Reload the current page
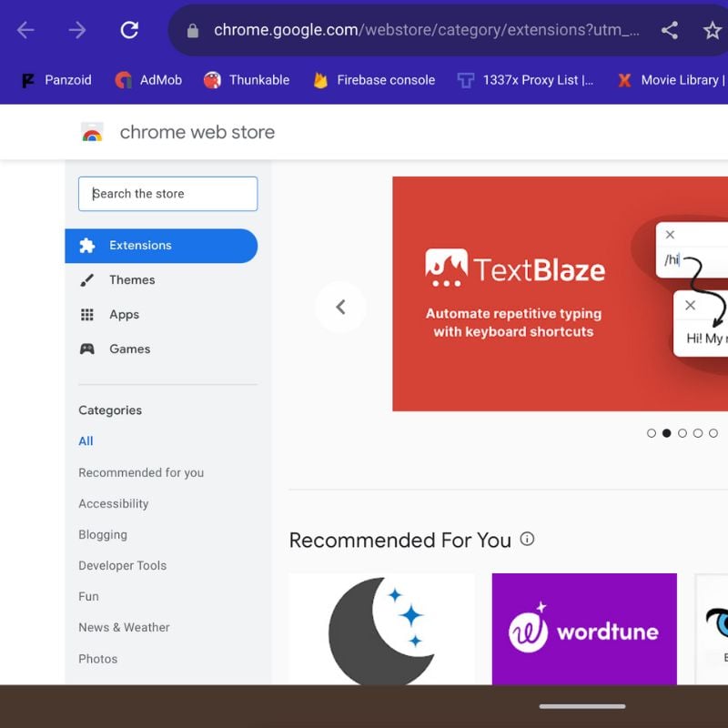The height and width of the screenshot is (728, 728). [129, 31]
